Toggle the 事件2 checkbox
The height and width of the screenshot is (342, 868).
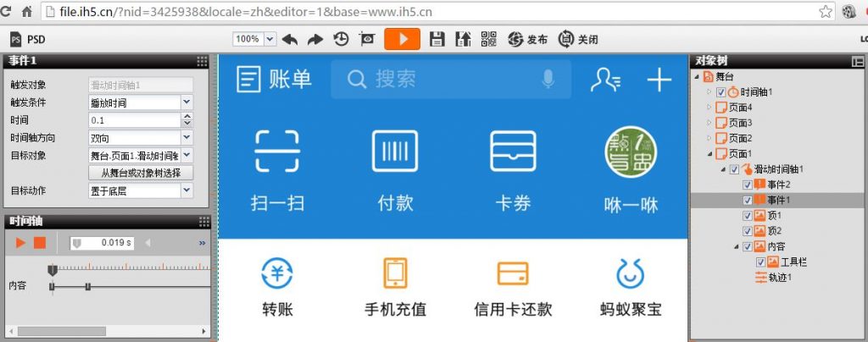(x=747, y=185)
